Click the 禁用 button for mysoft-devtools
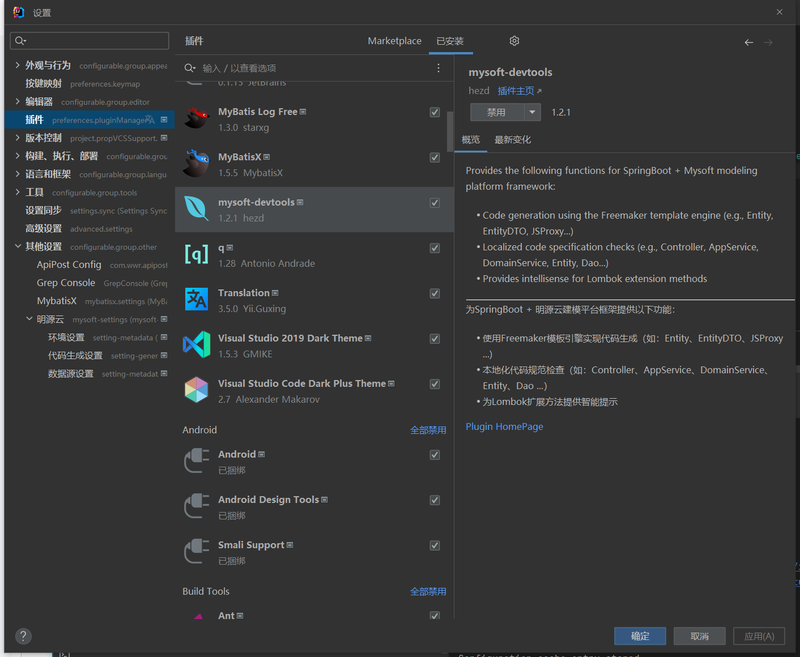This screenshot has height=657, width=800. tap(497, 112)
